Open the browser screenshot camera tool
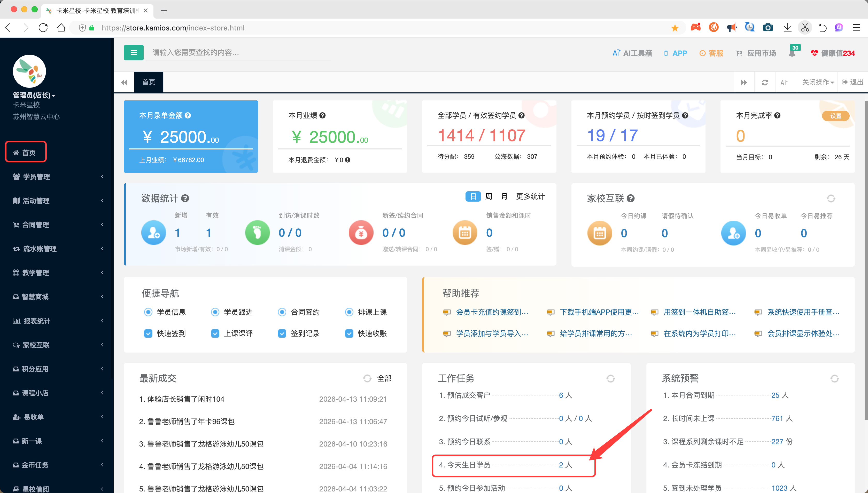This screenshot has width=868, height=493. pos(768,27)
